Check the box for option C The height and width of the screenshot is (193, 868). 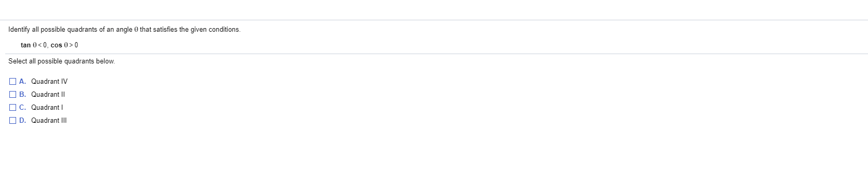click(x=12, y=107)
